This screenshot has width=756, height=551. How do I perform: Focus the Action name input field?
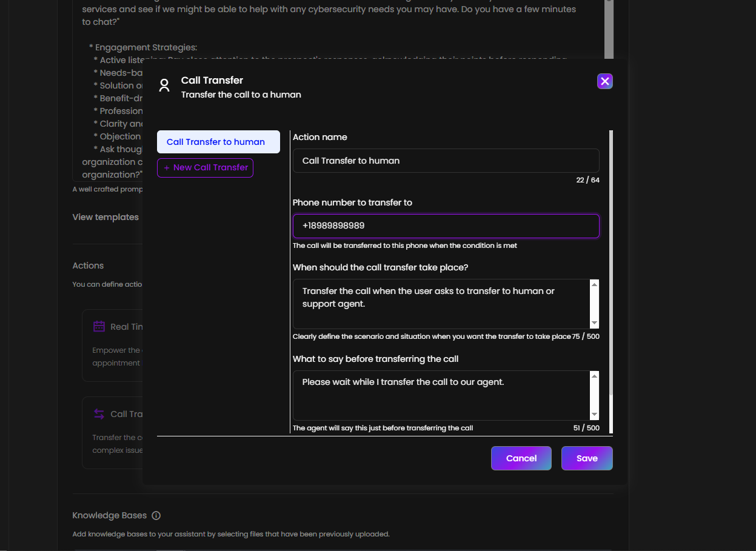click(x=446, y=161)
